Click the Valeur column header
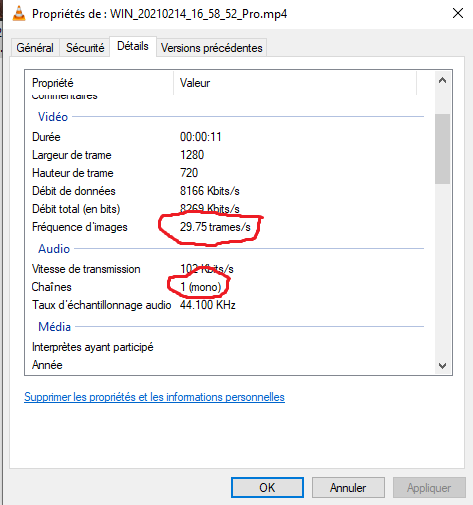 295,83
